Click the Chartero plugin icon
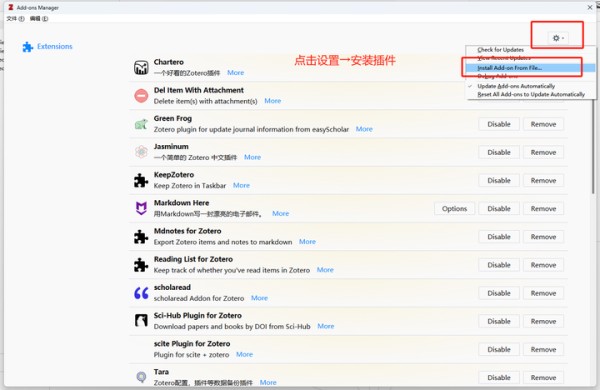Screen dimensions: 600x390 tap(141, 67)
